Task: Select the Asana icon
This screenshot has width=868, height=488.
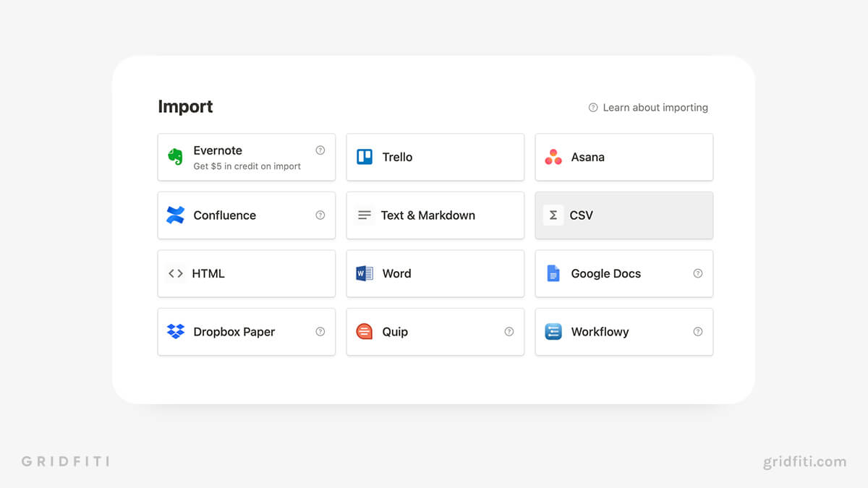Action: [x=553, y=157]
